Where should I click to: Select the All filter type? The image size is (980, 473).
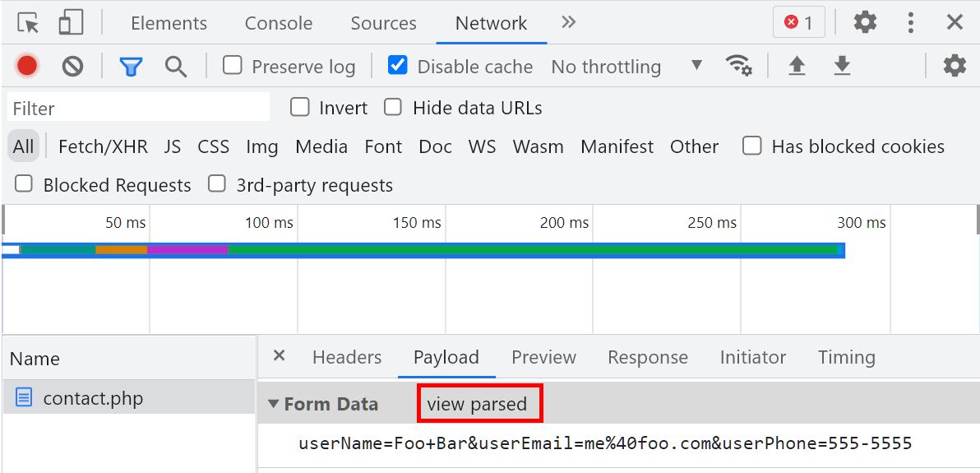click(23, 146)
